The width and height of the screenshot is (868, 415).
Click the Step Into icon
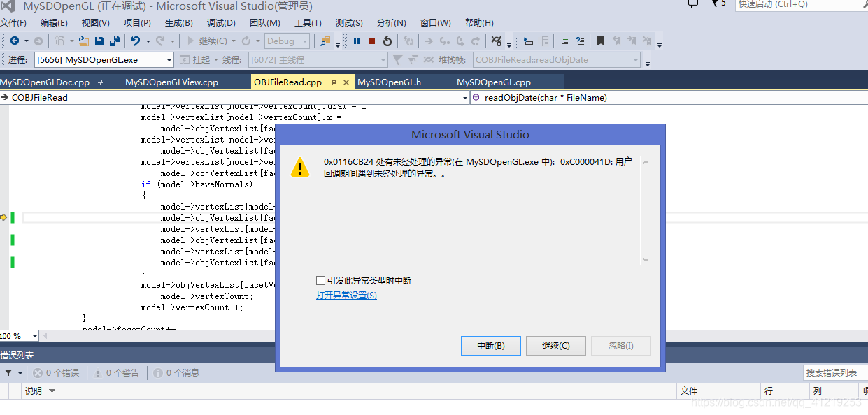[x=445, y=41]
